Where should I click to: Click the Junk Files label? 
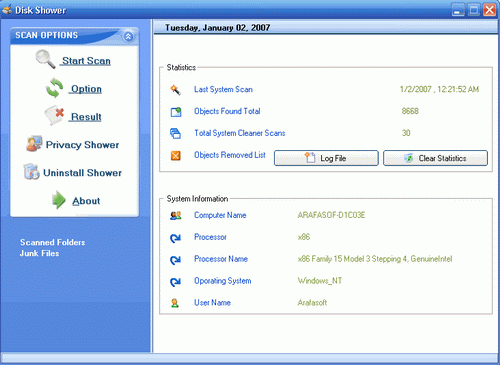[39, 253]
